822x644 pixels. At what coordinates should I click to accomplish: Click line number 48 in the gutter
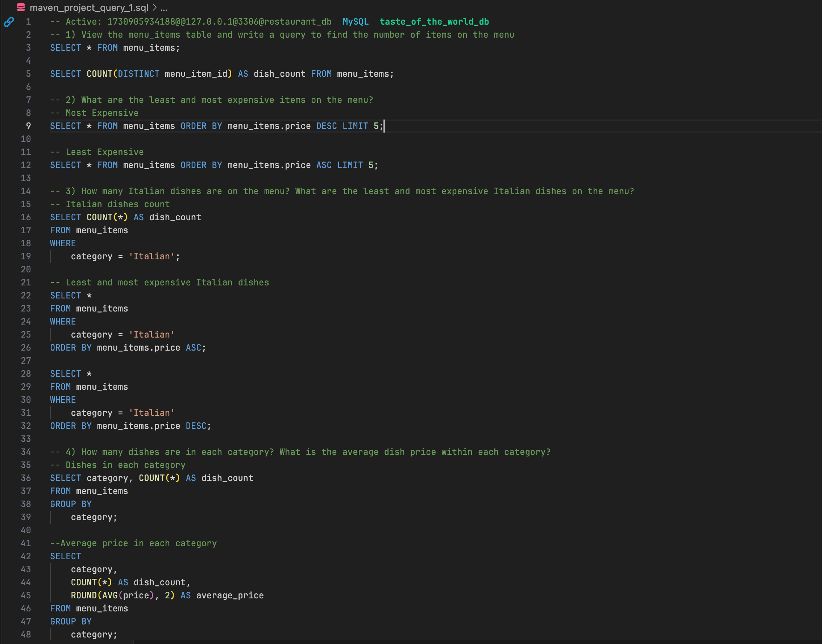tap(26, 635)
